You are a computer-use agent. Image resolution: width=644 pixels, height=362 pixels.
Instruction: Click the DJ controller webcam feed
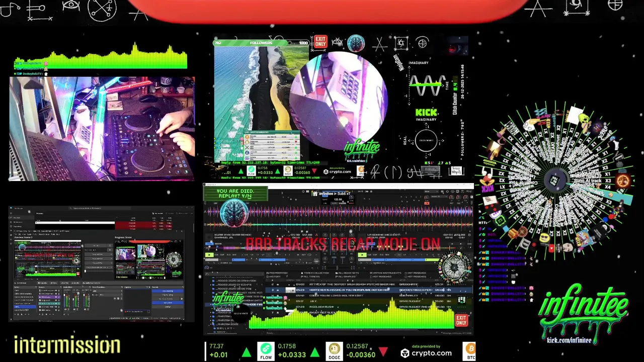point(102,129)
